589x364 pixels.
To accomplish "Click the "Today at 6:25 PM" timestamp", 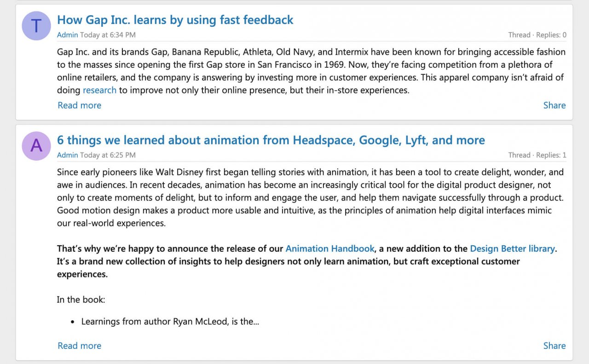I will (108, 155).
